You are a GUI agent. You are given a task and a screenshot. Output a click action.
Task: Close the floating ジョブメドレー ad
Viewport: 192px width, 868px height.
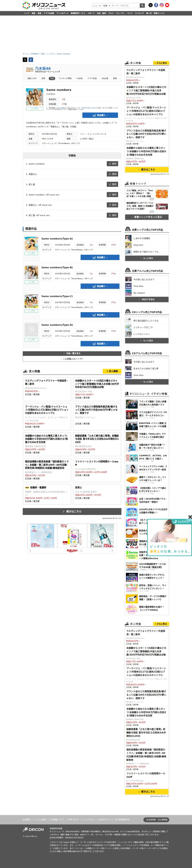click(x=190, y=517)
